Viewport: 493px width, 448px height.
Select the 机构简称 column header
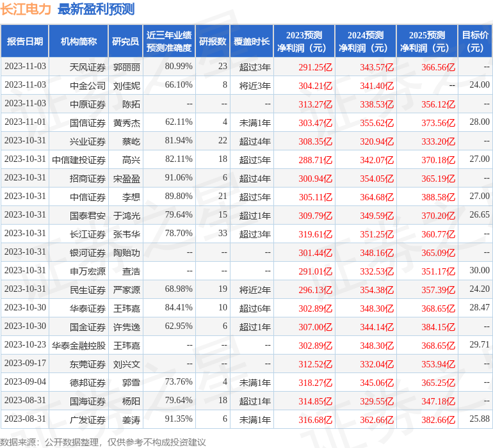point(79,41)
